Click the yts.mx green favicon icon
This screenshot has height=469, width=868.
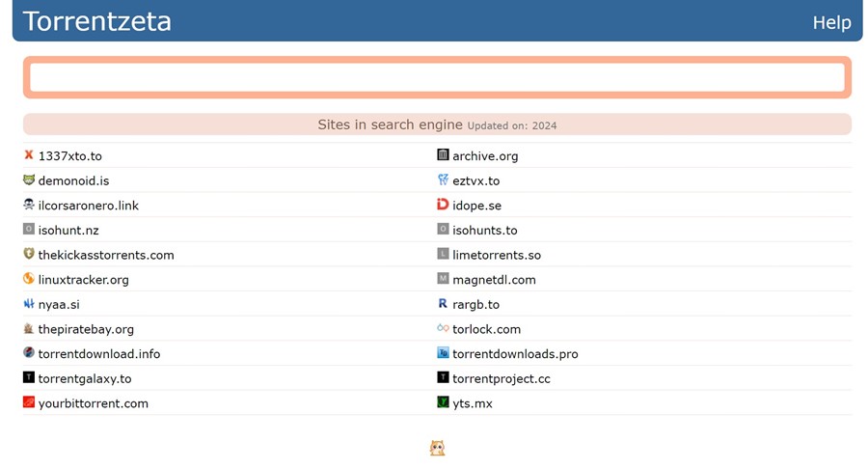point(443,402)
